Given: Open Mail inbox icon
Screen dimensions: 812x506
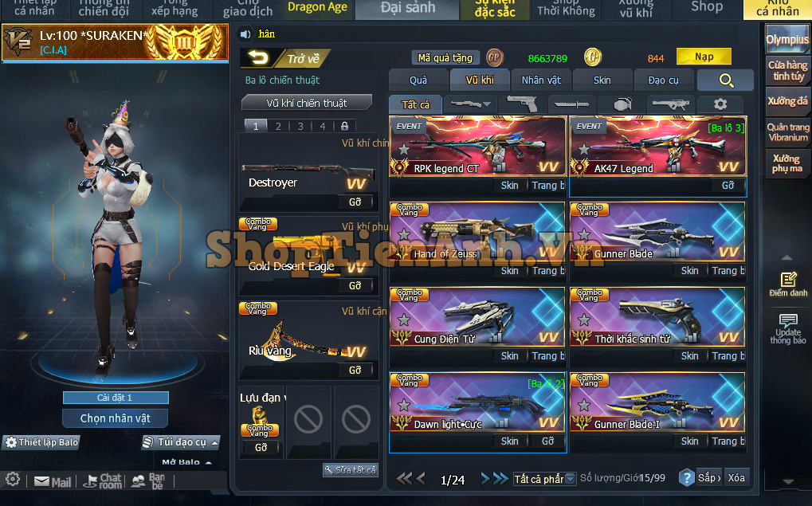Looking at the screenshot, I should click(x=52, y=481).
